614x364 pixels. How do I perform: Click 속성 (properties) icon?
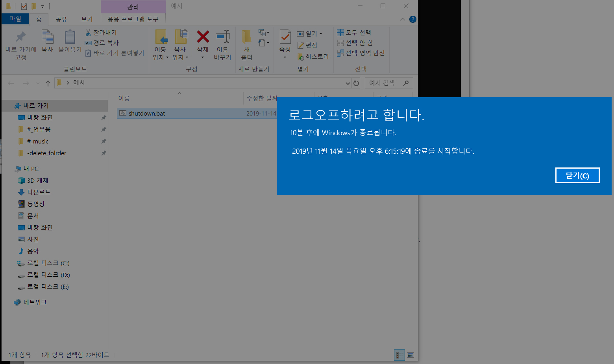[285, 37]
